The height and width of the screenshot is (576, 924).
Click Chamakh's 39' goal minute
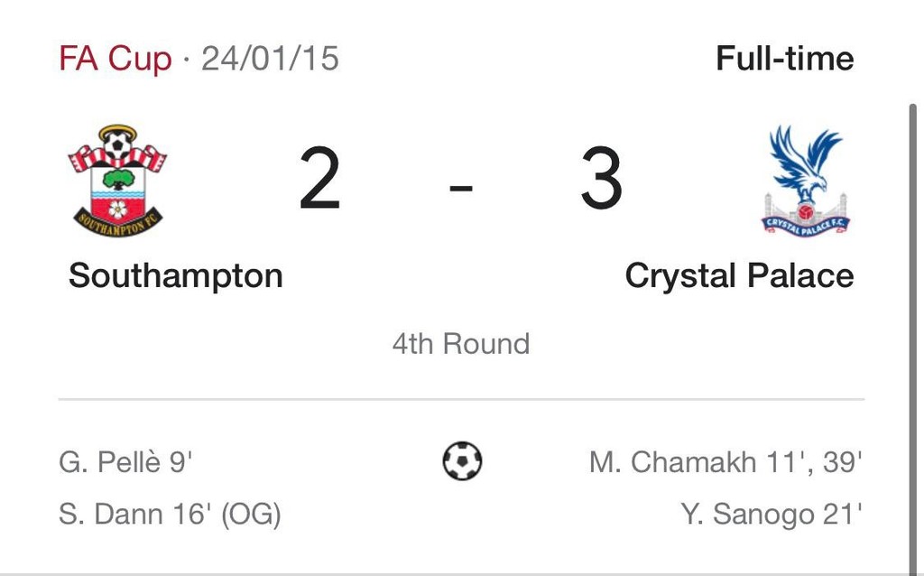[843, 462]
